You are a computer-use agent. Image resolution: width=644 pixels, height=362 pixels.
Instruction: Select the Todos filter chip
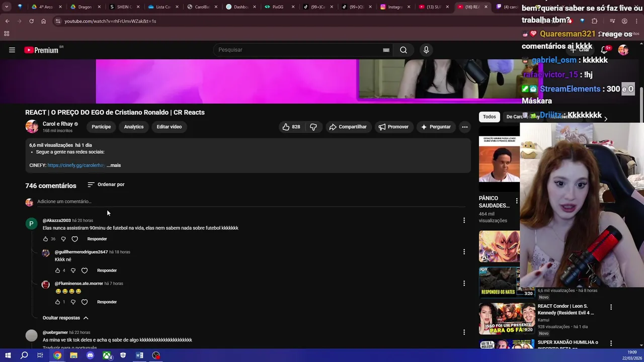click(x=490, y=117)
